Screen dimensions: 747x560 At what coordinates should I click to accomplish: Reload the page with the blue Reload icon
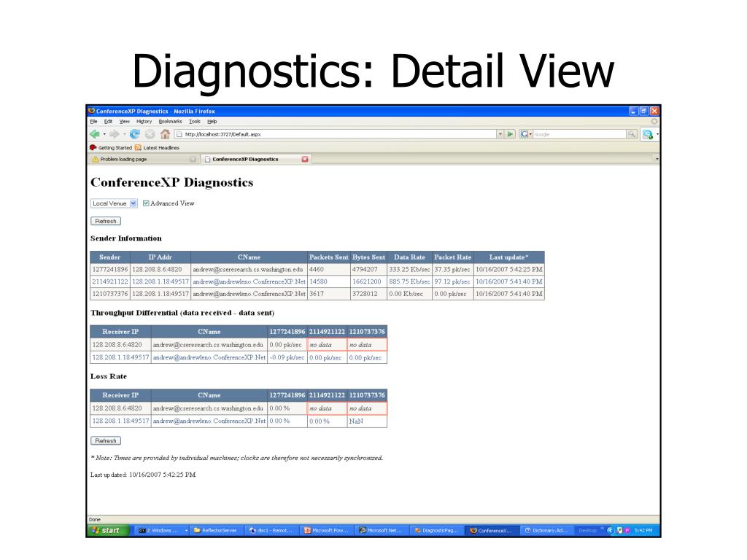click(135, 134)
